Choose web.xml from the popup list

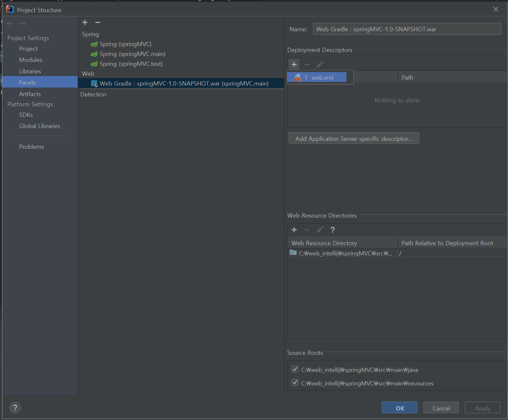[x=317, y=77]
